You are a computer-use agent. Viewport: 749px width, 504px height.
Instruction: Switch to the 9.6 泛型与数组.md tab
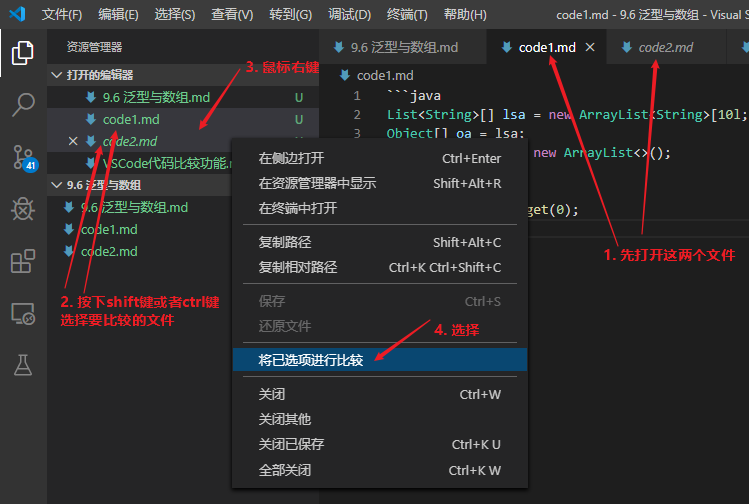[403, 47]
